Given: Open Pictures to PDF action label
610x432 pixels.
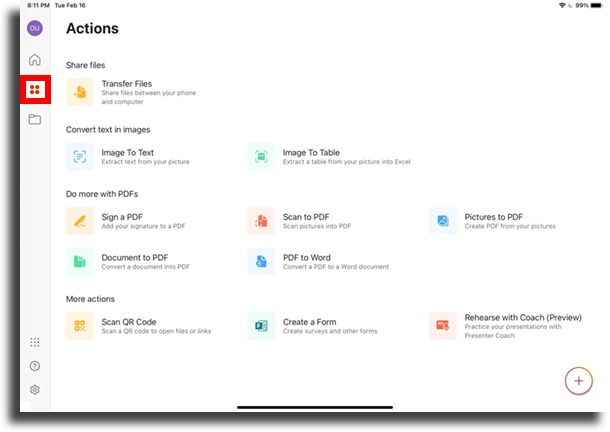Looking at the screenshot, I should 494,217.
